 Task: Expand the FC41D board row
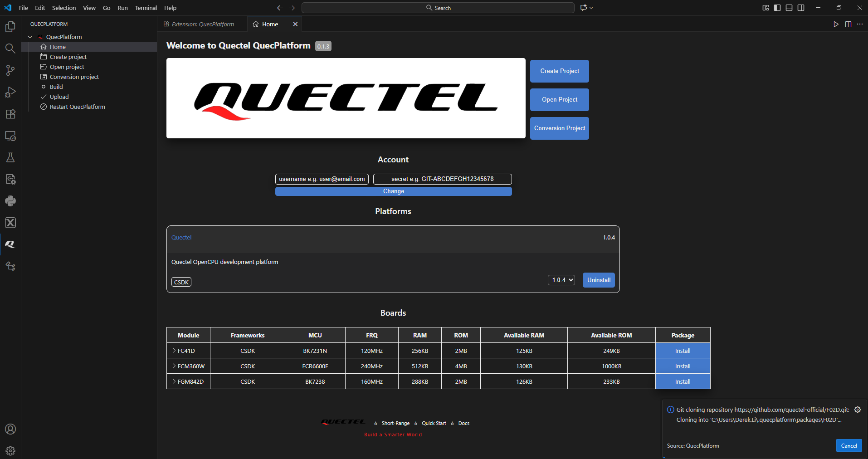tap(174, 351)
